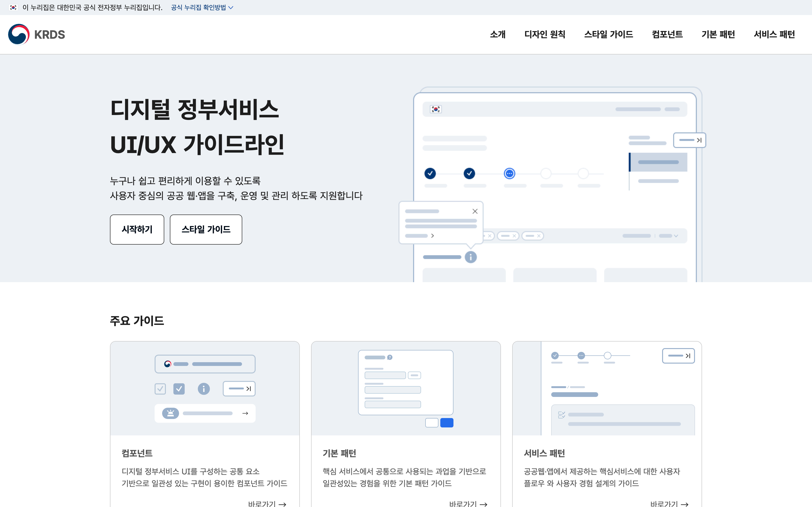
Task: Click 바로가기 link under 서비스 패턴 card
Action: 669,503
